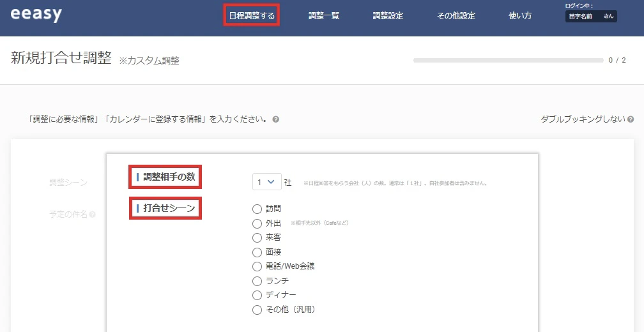Click the eeasy logo
644x332 pixels.
(x=36, y=15)
